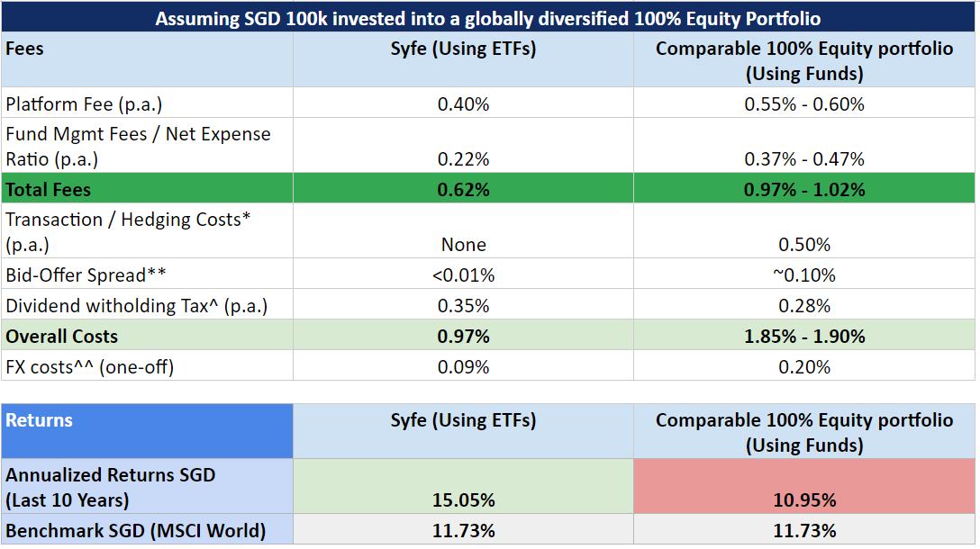Click the Comparable 100% Equity portfolio header
This screenshot has height=549, width=980.
tap(804, 59)
